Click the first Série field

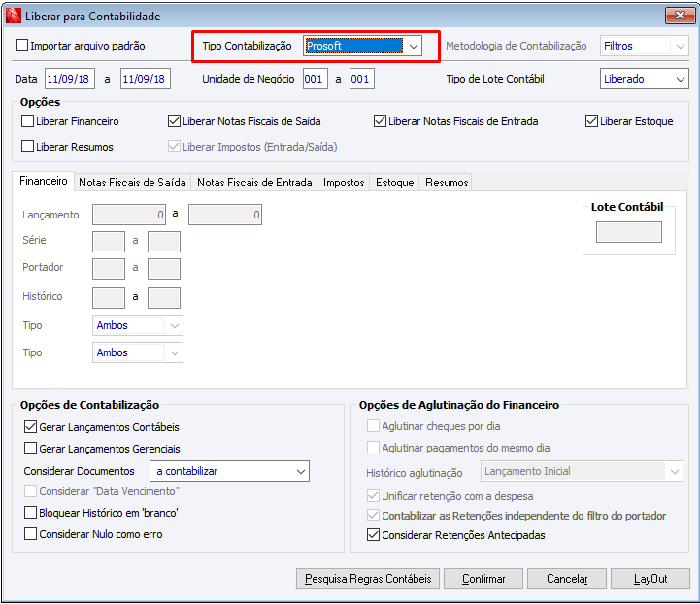click(x=109, y=242)
